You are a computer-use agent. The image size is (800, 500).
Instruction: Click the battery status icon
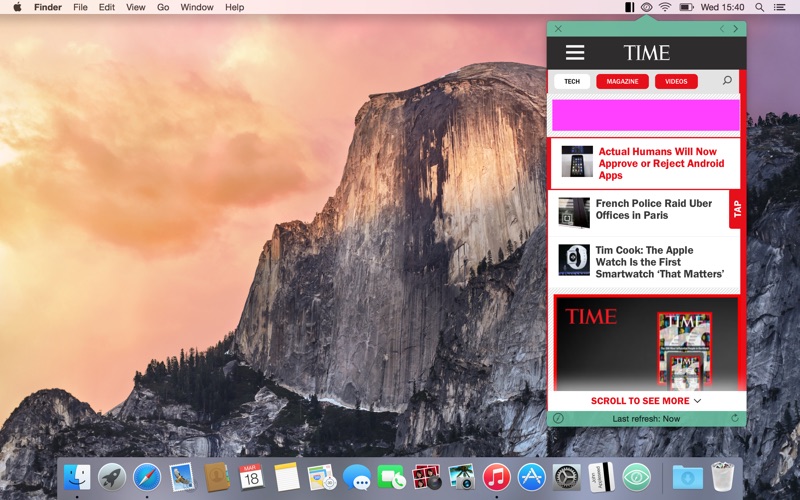point(686,7)
